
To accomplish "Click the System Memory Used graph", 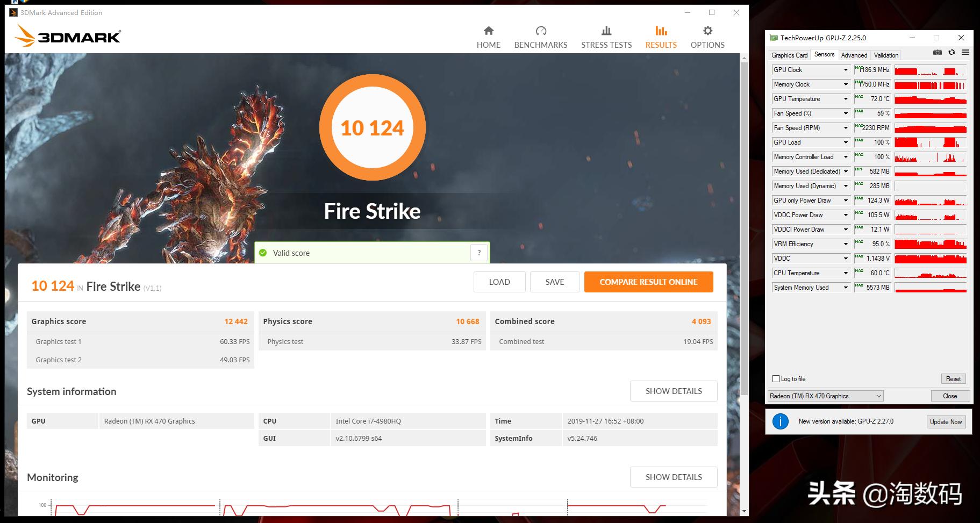I will tap(931, 288).
